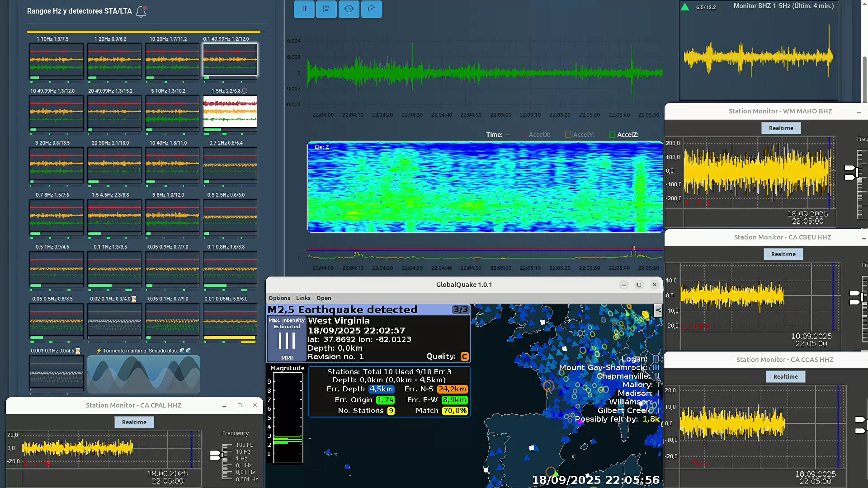The height and width of the screenshot is (488, 868).
Task: Click hourglass icon next to 0.02-0.1Hz
Action: tap(134, 299)
